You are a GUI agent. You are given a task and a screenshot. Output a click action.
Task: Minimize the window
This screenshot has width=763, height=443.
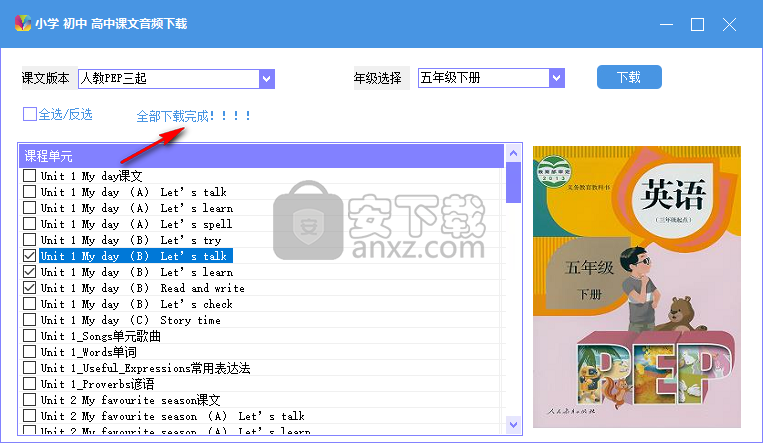click(x=666, y=24)
